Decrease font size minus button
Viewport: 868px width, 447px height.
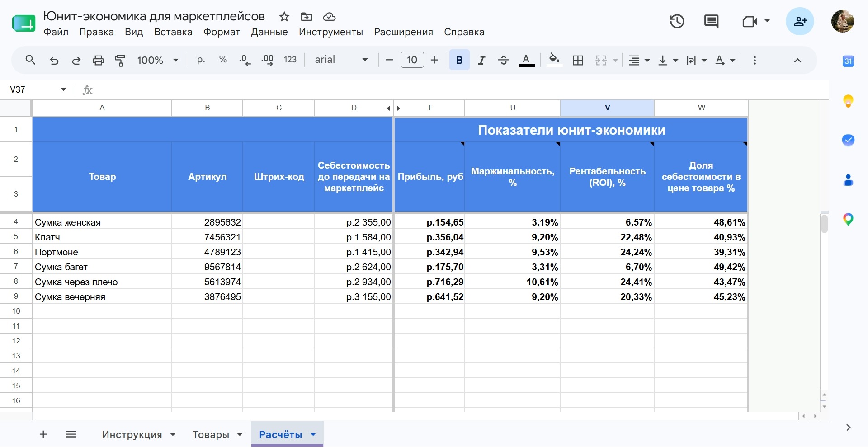(x=389, y=60)
